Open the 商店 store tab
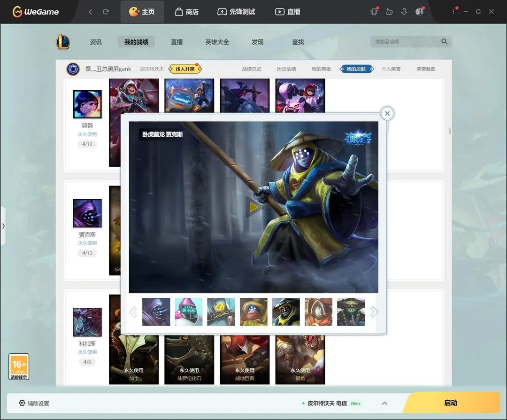Screen dimensions: 507x420 187,12
